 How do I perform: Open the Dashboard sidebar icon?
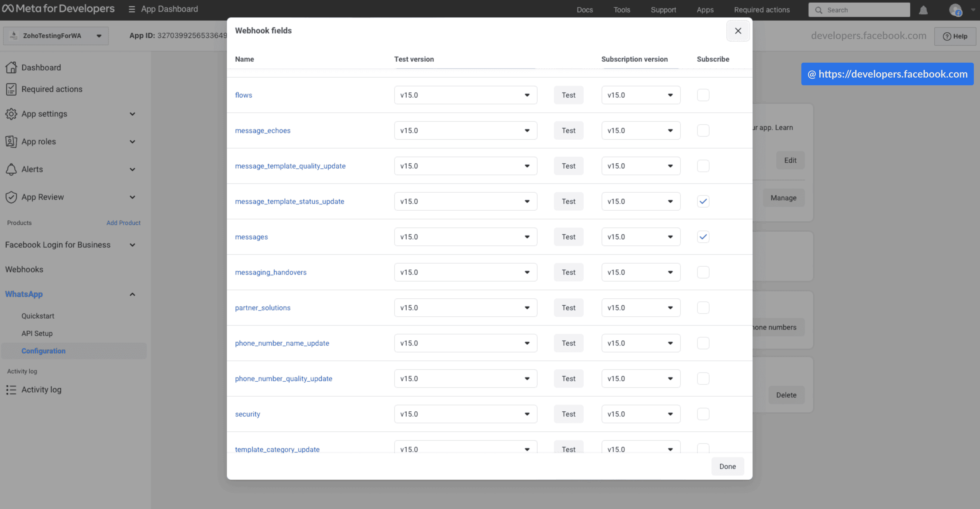(11, 67)
